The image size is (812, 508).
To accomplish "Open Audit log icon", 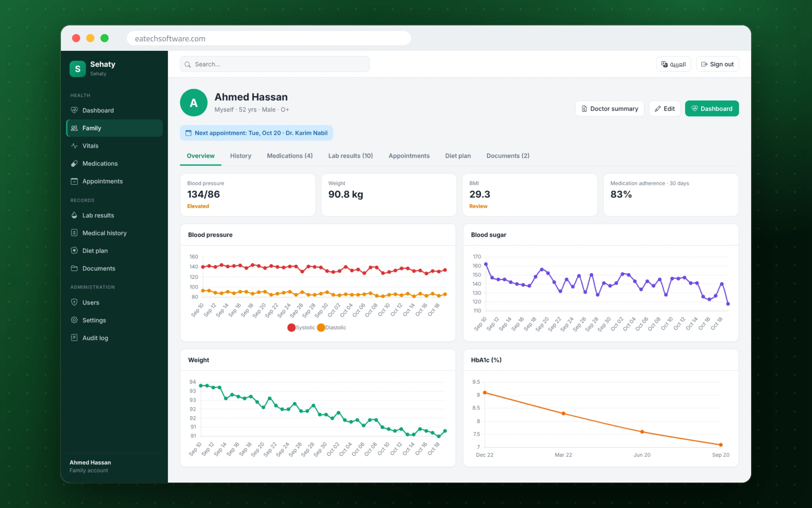I will [x=74, y=338].
